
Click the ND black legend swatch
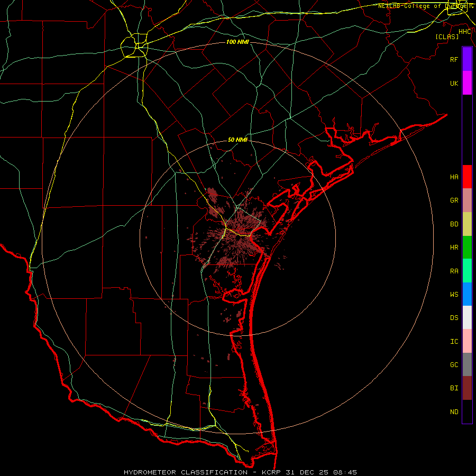467,411
